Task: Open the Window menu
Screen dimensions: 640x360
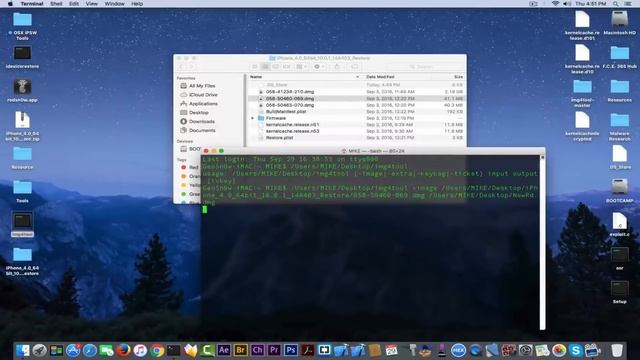Action: click(x=115, y=4)
